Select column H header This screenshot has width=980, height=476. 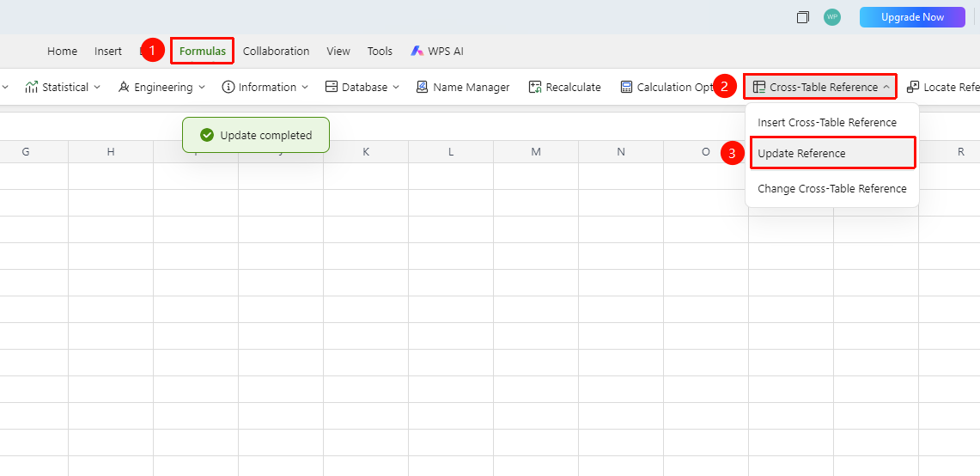click(x=111, y=152)
